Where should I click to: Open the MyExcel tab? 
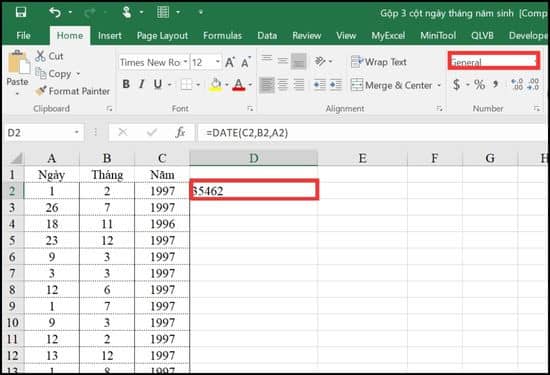(x=388, y=35)
